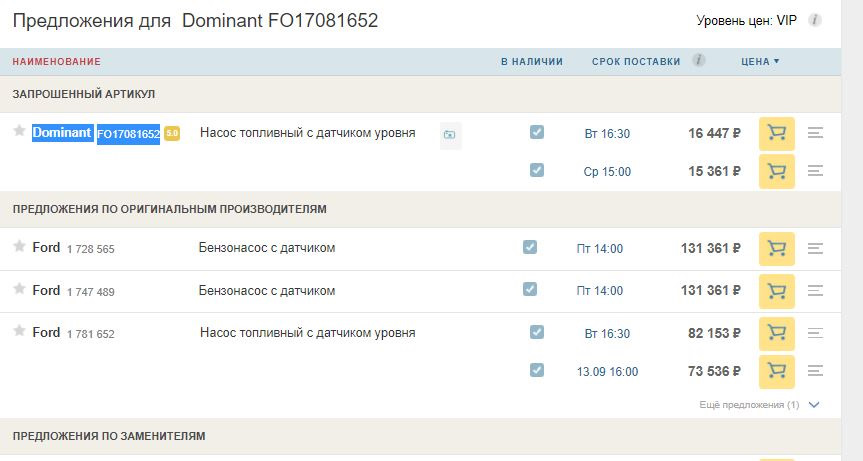Add the 16 447 ₽ Dominant offer to cart
The width and height of the screenshot is (863, 461).
(x=776, y=133)
